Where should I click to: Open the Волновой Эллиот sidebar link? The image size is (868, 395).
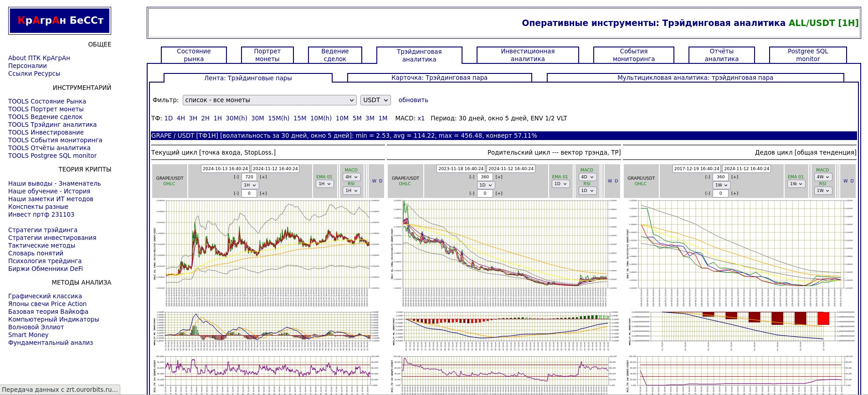tap(36, 327)
